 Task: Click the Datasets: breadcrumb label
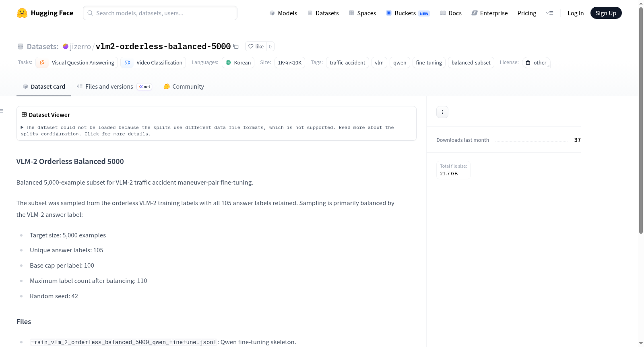tap(43, 47)
